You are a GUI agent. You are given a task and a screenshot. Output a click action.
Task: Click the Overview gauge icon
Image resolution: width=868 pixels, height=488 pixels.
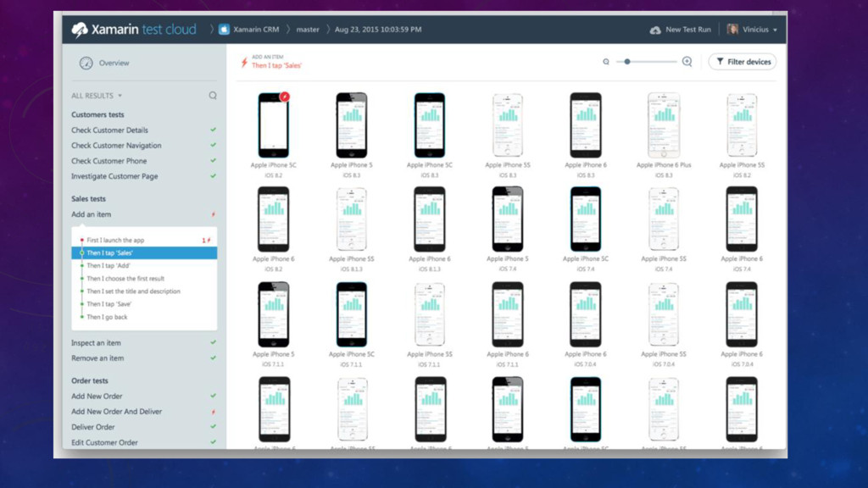click(x=86, y=63)
